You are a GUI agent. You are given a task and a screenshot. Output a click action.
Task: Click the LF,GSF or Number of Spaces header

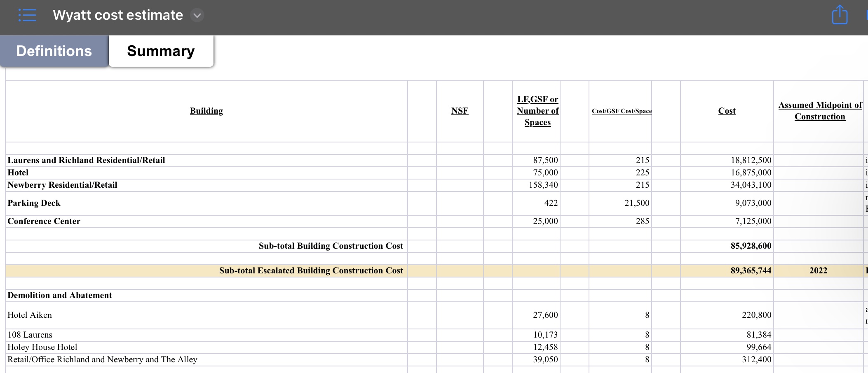(537, 111)
